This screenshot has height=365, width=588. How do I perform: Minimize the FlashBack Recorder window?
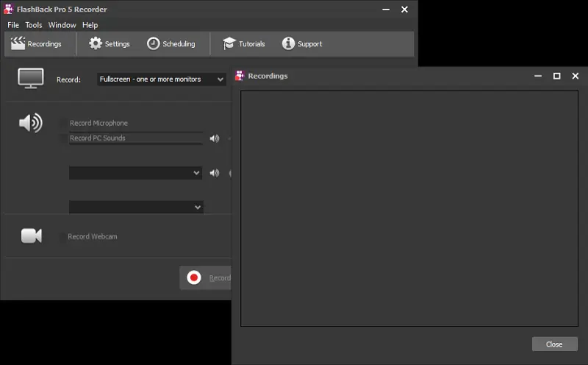(386, 10)
